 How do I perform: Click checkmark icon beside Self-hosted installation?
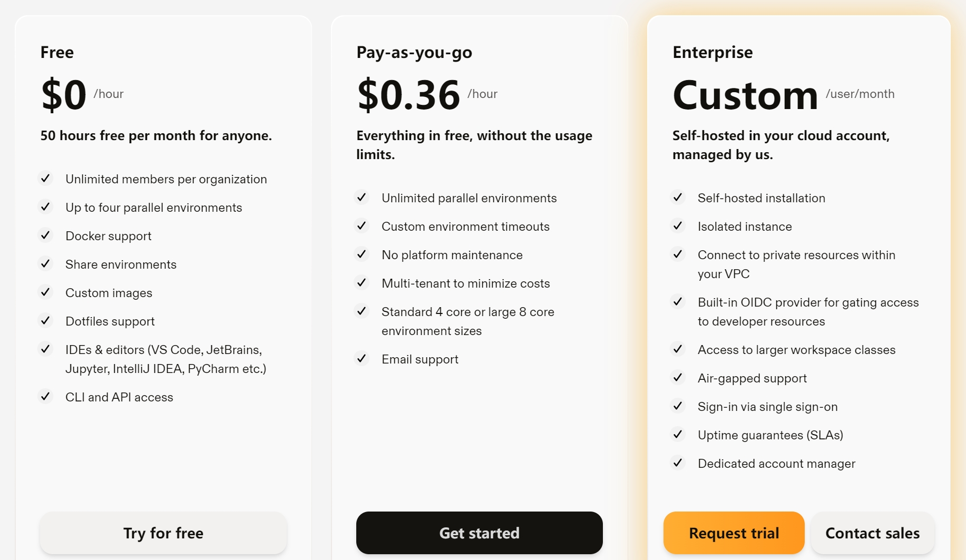pos(678,198)
